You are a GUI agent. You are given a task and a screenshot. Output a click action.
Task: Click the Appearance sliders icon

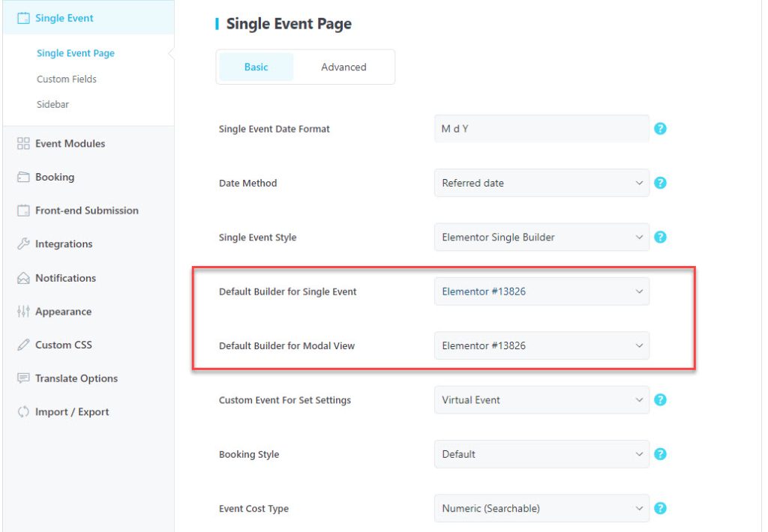point(23,311)
